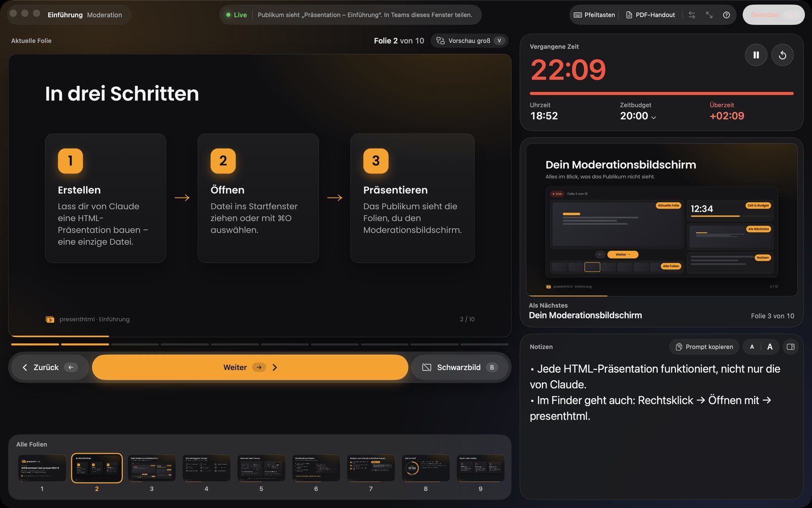This screenshot has width=812, height=508.
Task: Export the PDF-Handout
Action: [x=650, y=15]
